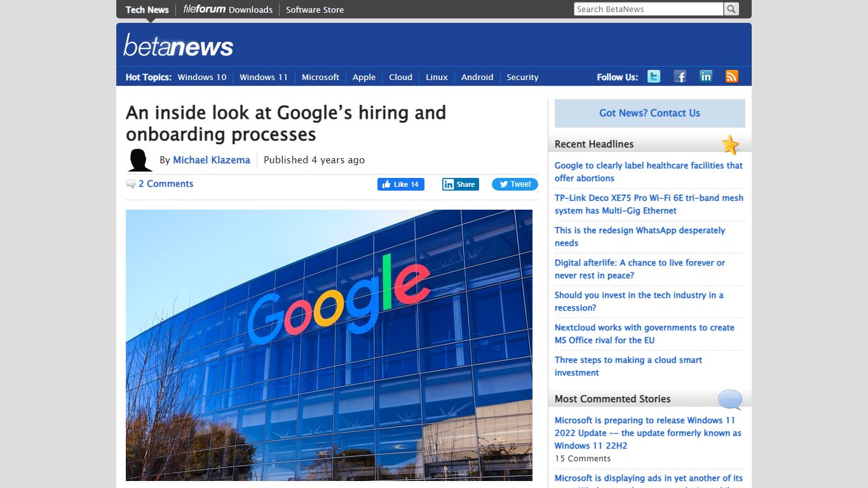Open the Security hot topic
868x488 pixels.
click(522, 77)
